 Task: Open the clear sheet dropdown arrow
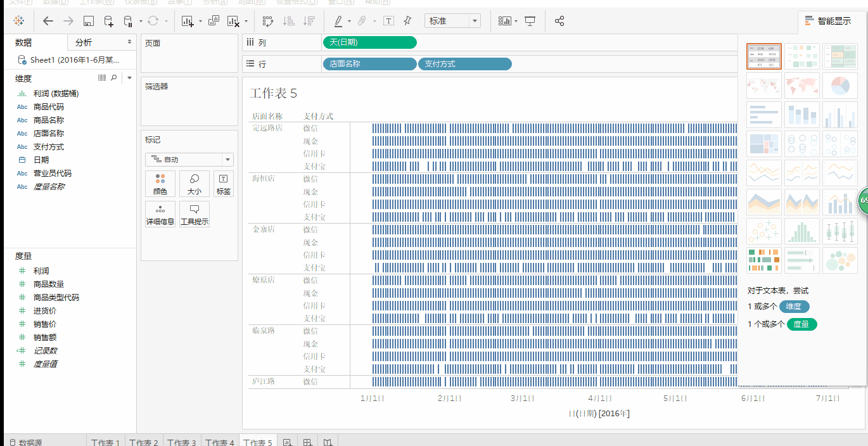(245, 21)
